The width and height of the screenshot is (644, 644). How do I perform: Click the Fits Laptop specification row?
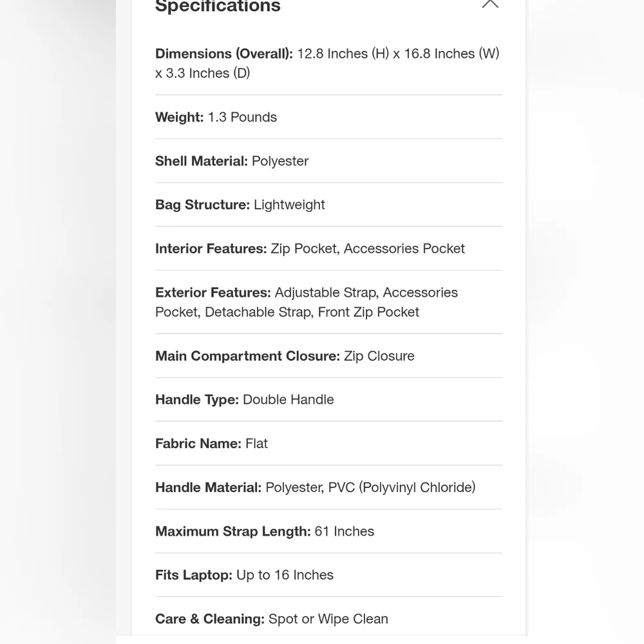(x=328, y=575)
